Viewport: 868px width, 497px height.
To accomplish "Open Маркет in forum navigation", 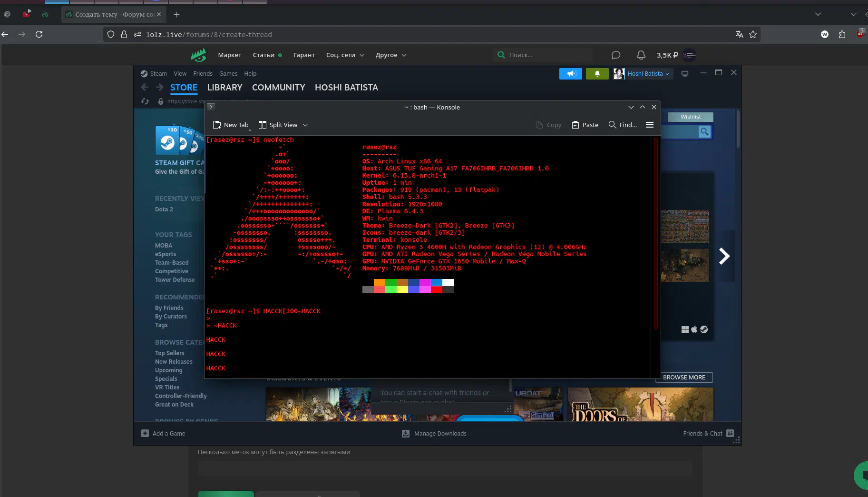I will [x=230, y=55].
